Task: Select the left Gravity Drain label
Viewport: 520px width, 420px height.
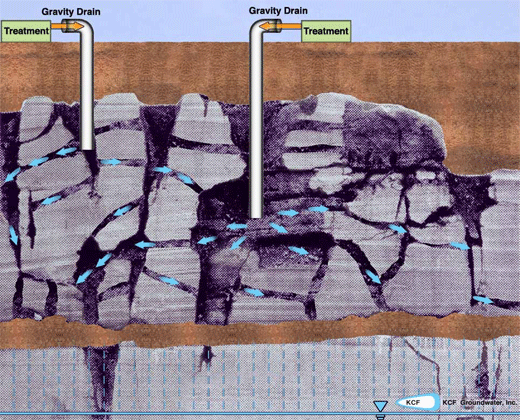Action: [x=71, y=12]
